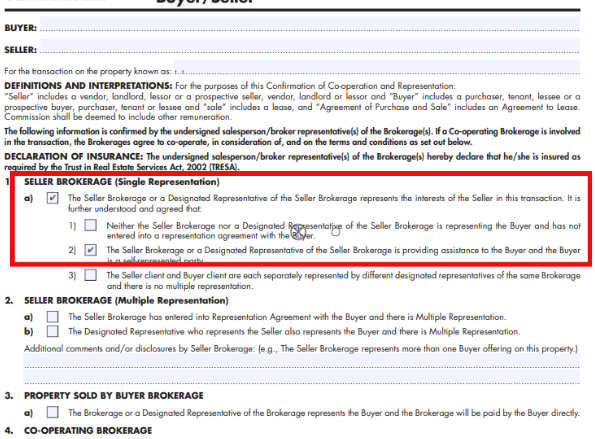The image size is (595, 439).
Task: Click 'For the transaction on the property known as' text
Action: 88,71
